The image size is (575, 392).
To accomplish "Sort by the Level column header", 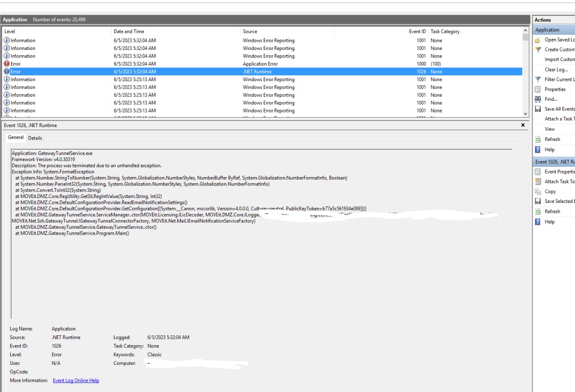I will (57, 32).
